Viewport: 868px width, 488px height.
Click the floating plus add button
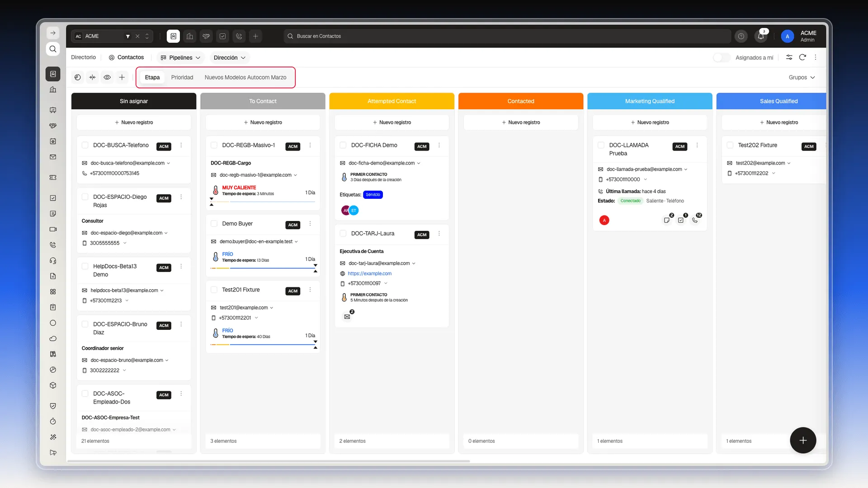point(803,440)
